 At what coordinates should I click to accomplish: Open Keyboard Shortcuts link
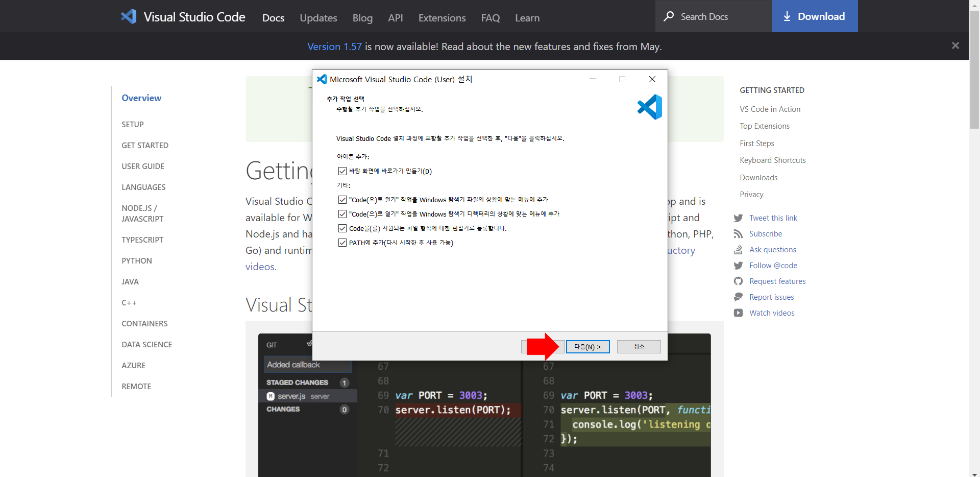click(773, 160)
